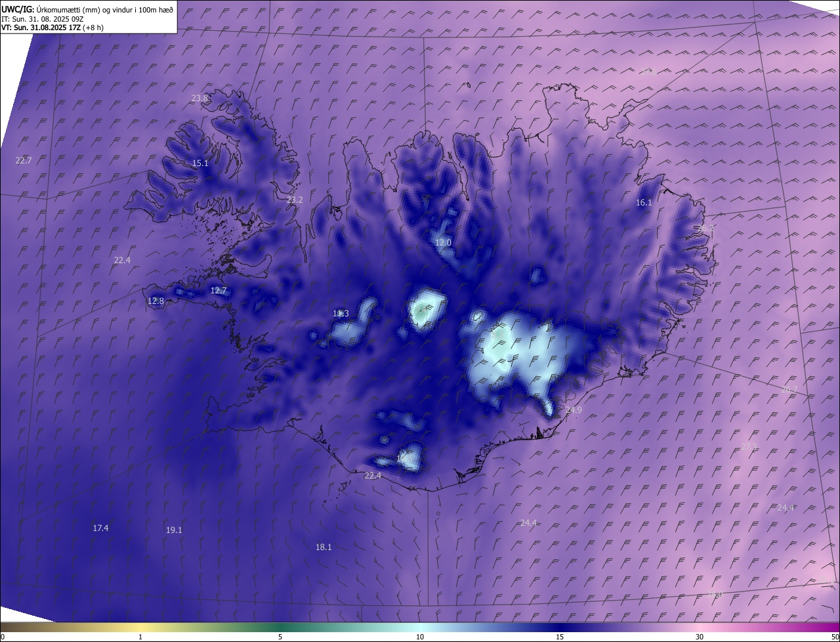Click the 24.9 value label on the map
The width and height of the screenshot is (840, 642).
(x=574, y=410)
